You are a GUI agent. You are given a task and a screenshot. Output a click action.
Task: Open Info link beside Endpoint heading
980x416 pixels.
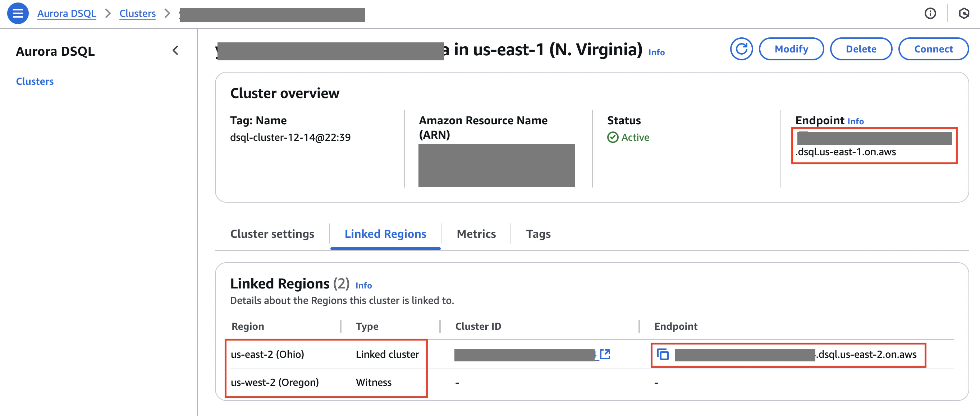(855, 121)
